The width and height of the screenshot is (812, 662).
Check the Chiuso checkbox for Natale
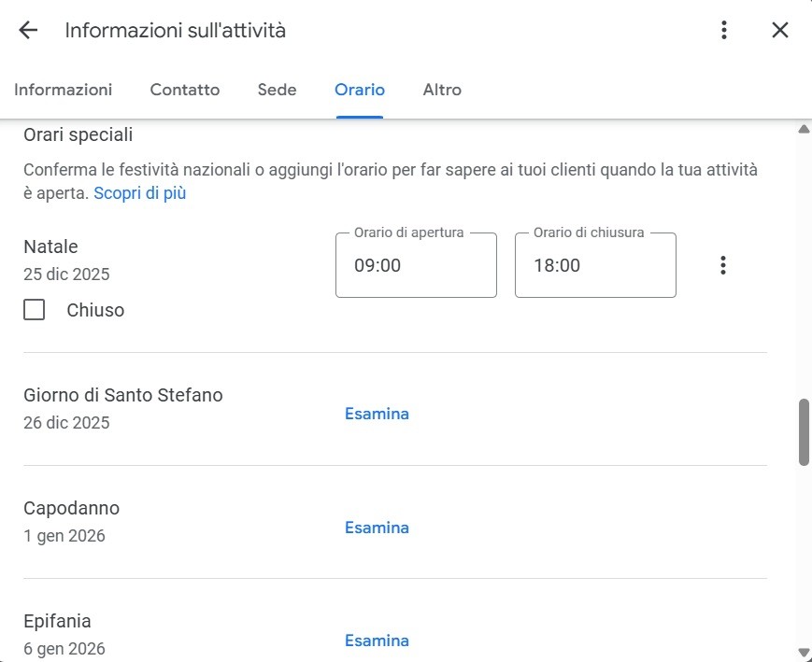point(34,309)
